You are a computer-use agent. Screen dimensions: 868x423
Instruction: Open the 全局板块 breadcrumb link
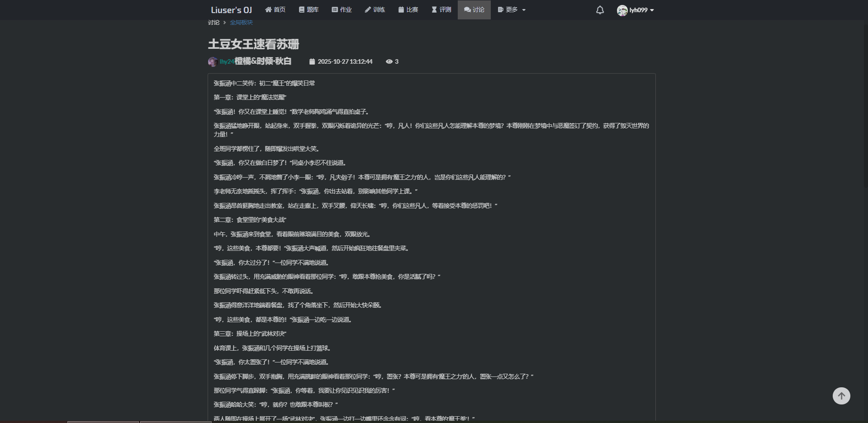(x=241, y=23)
